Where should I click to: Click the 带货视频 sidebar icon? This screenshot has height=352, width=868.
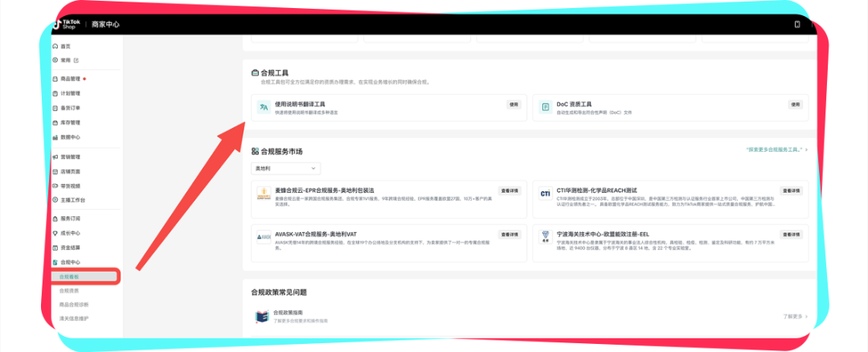pyautogui.click(x=55, y=186)
